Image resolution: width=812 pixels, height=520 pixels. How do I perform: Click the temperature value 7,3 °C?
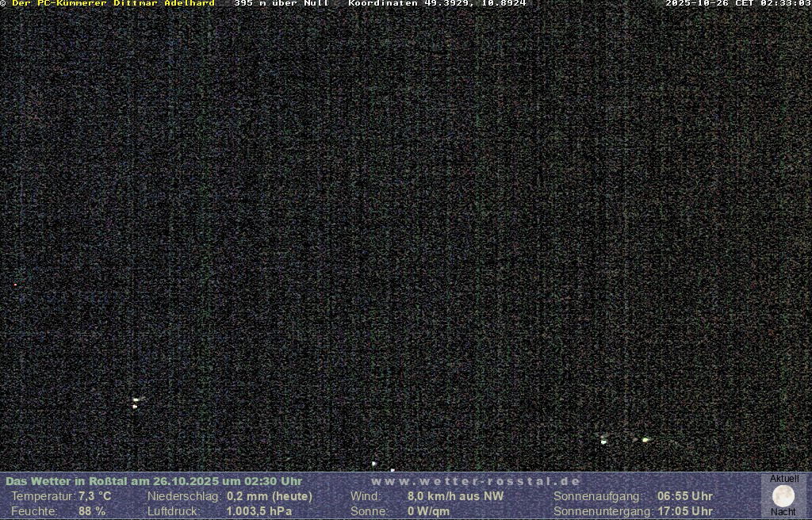click(x=95, y=496)
